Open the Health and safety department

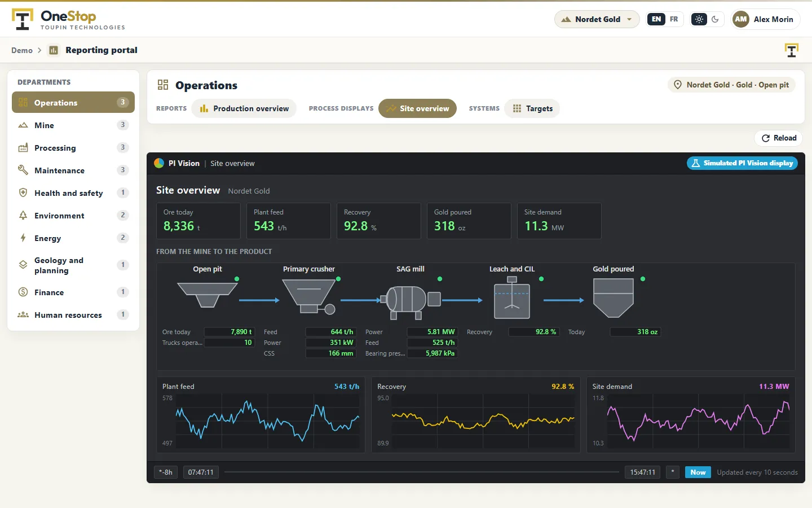(73, 192)
